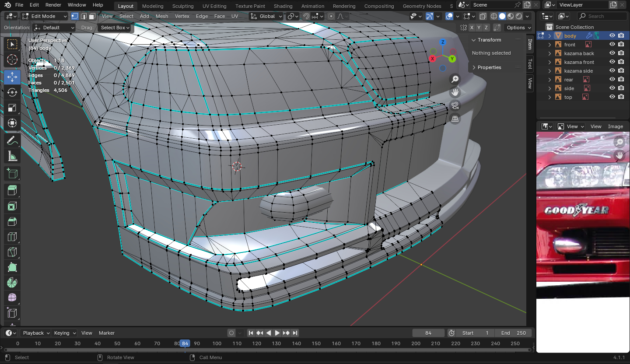Enable face select mode

click(x=92, y=16)
